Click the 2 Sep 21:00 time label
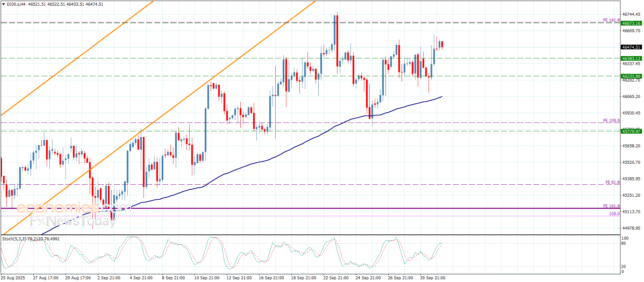The image size is (644, 282). coord(109,278)
